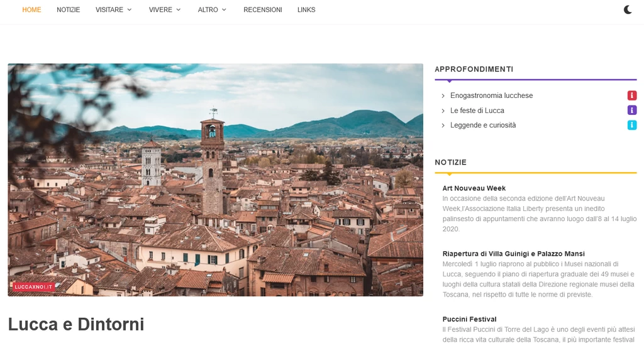Click the chevron before Le feste di Lucca
The image size is (644, 343).
(x=443, y=111)
